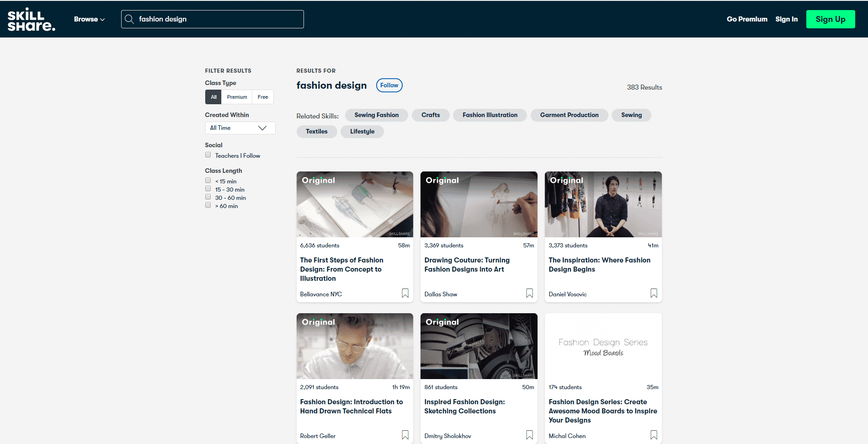The height and width of the screenshot is (444, 868).
Task: Visit teacher Bellavance NYC
Action: [321, 294]
